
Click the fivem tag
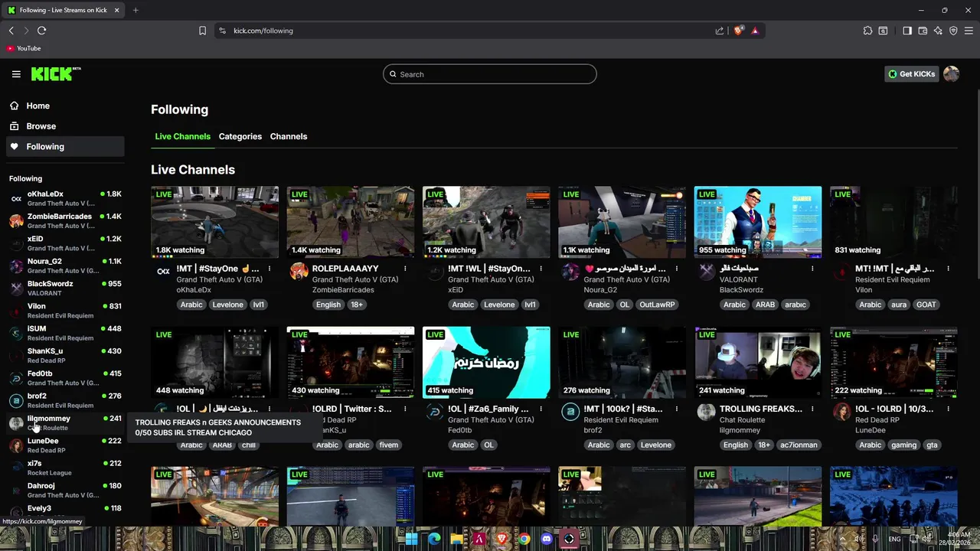(x=388, y=445)
